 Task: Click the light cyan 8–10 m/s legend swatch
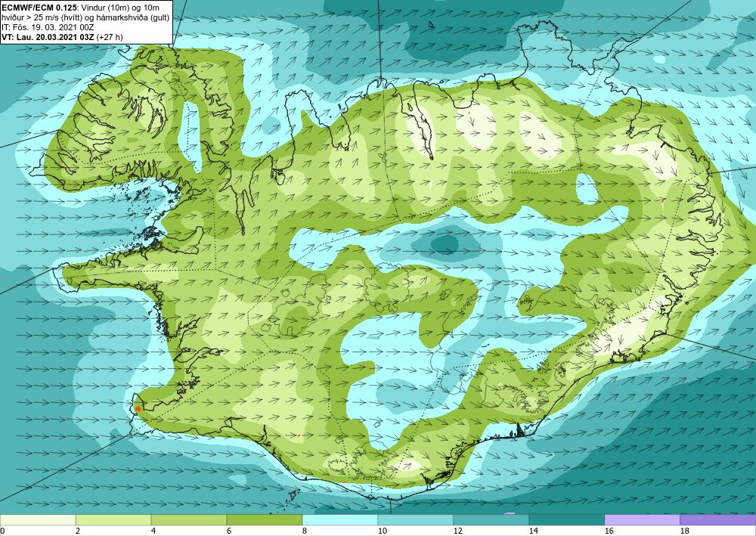click(x=340, y=519)
